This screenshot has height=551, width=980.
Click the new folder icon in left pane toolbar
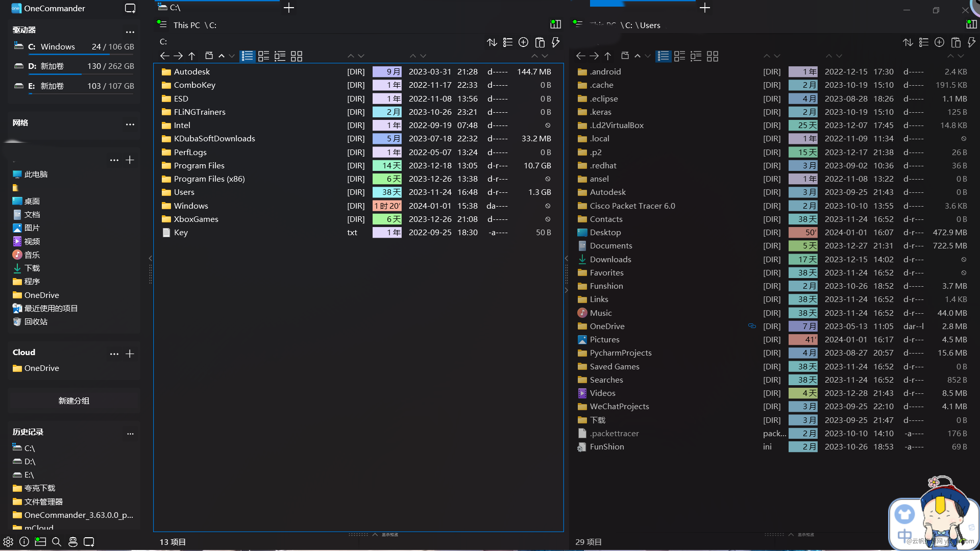pos(209,56)
